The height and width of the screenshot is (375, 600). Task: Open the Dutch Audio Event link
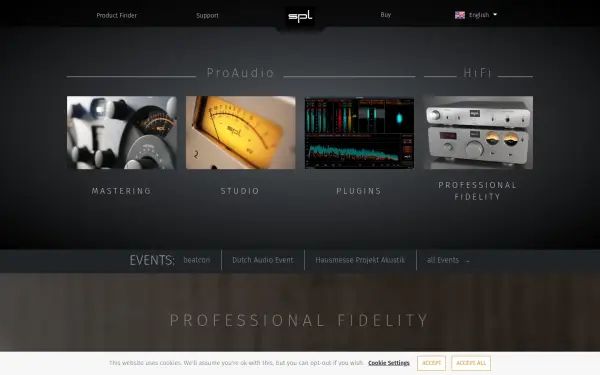263,260
